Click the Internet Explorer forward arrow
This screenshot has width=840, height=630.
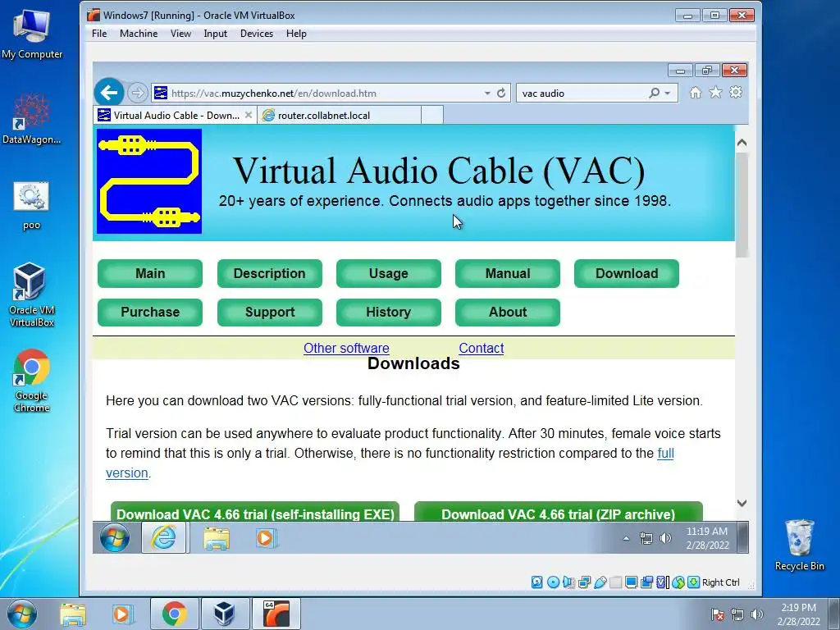[138, 93]
